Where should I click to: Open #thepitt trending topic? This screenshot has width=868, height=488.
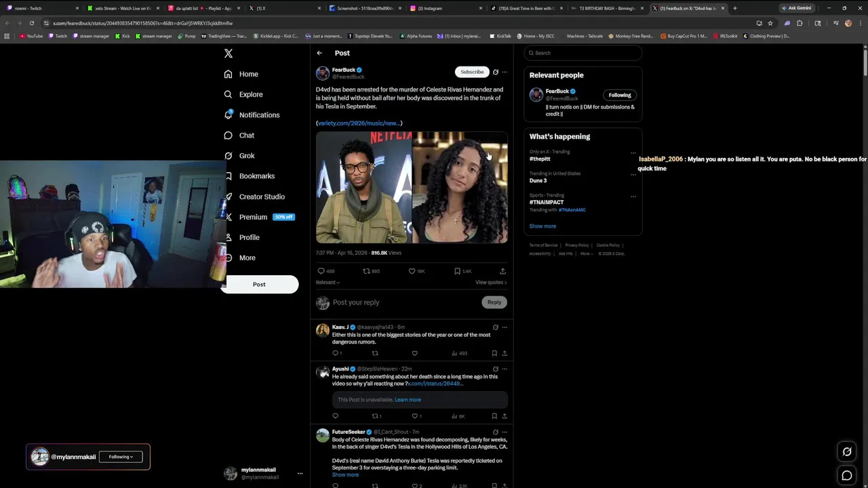540,159
